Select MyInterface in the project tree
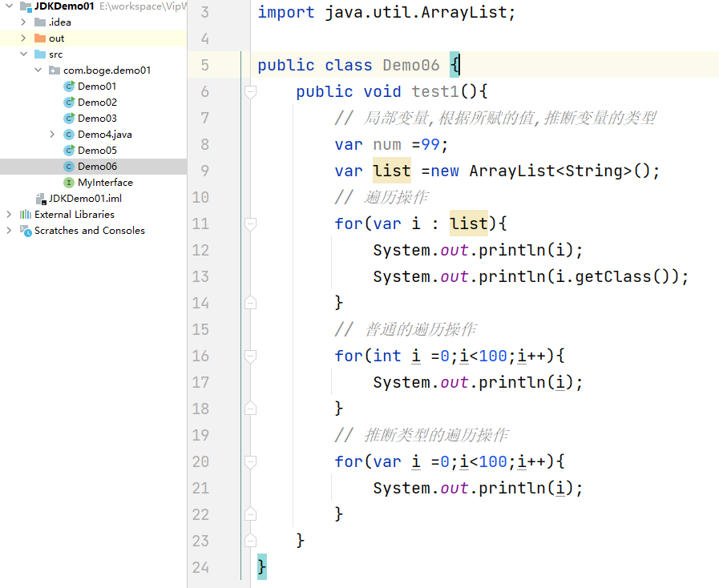Screen dimensions: 719x588 click(105, 183)
